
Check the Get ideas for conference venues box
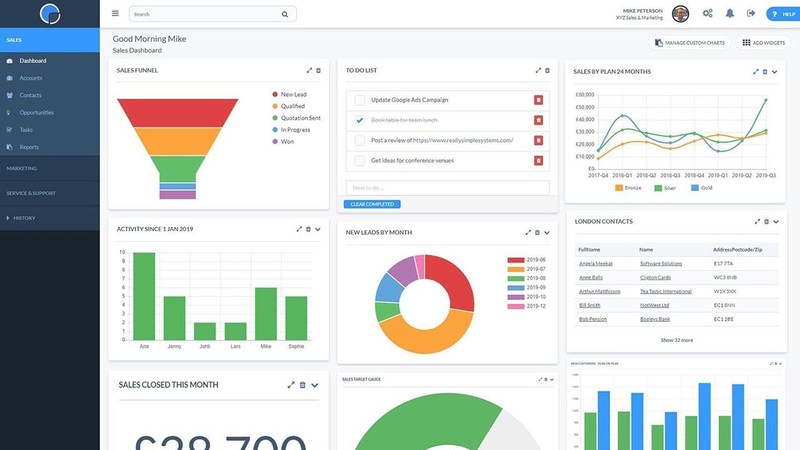point(360,160)
